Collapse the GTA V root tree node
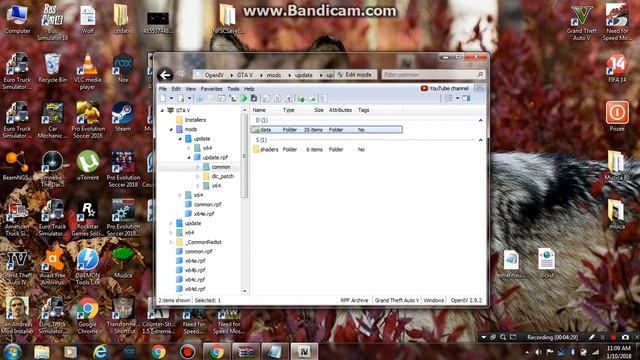 click(162, 111)
